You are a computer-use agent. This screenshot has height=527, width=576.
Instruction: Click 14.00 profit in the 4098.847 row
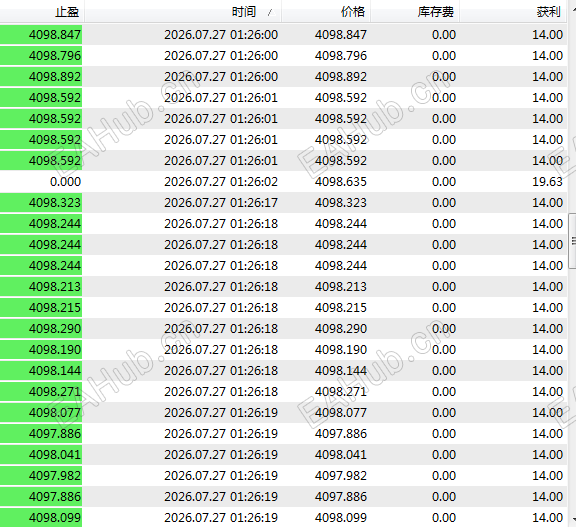coord(547,35)
